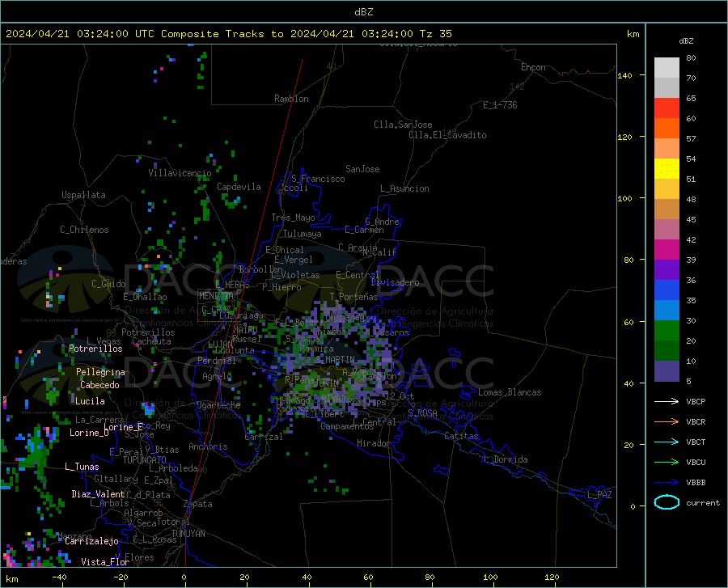Click the Ugarteche map label

[218, 405]
